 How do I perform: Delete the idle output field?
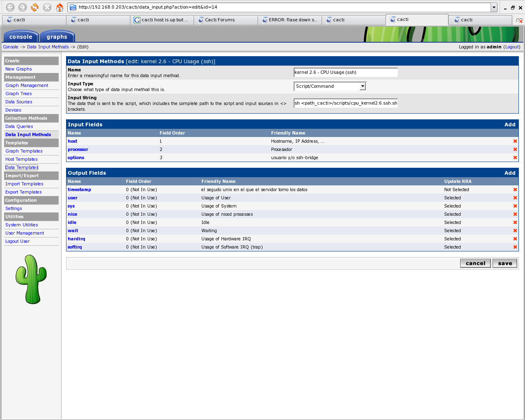coord(515,222)
